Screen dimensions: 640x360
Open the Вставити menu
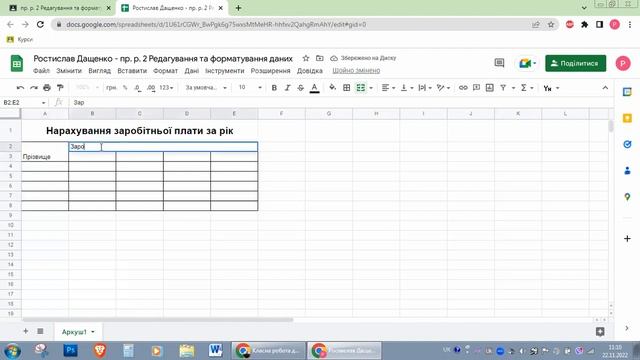pyautogui.click(x=132, y=71)
